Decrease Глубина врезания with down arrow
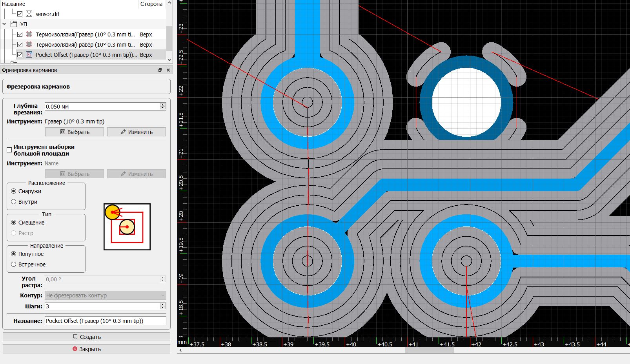The image size is (630, 364). click(163, 108)
